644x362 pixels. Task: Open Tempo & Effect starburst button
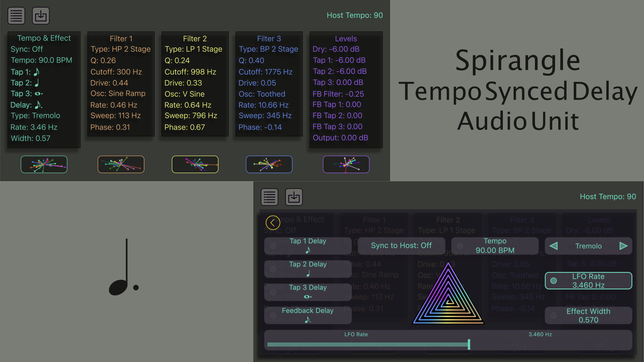click(x=44, y=164)
